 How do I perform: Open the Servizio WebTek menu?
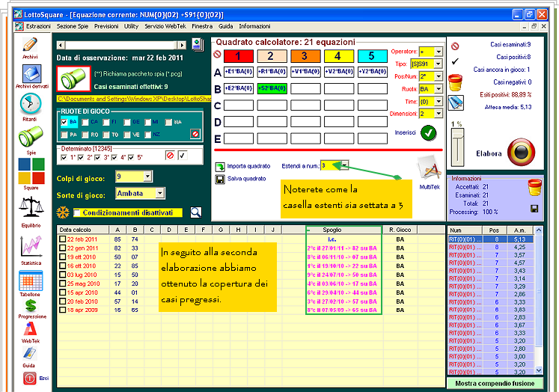(165, 26)
